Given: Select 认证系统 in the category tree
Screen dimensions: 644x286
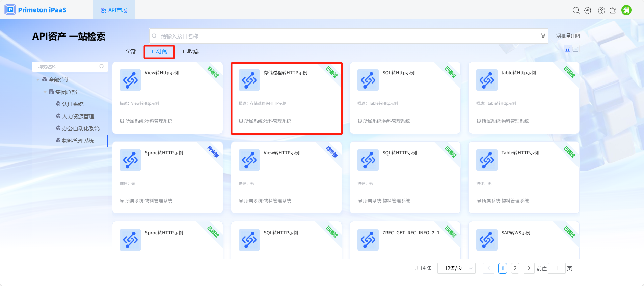Looking at the screenshot, I should point(73,104).
